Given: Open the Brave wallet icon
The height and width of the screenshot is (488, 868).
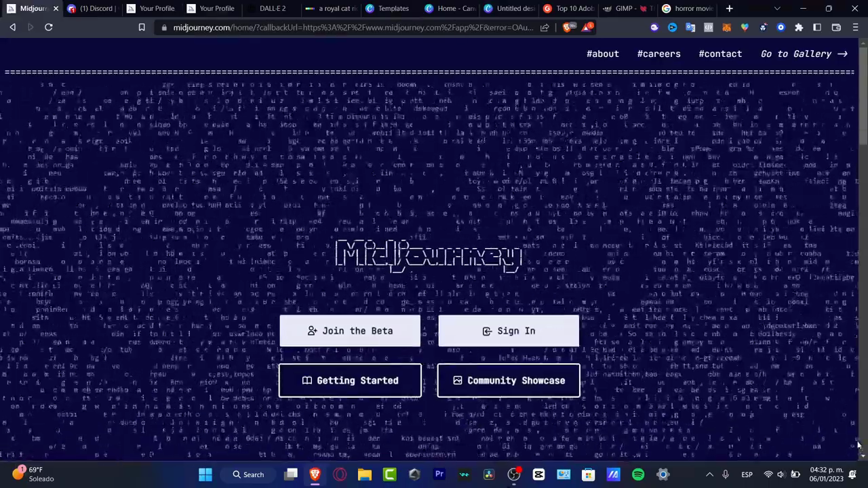Looking at the screenshot, I should click(x=836, y=27).
